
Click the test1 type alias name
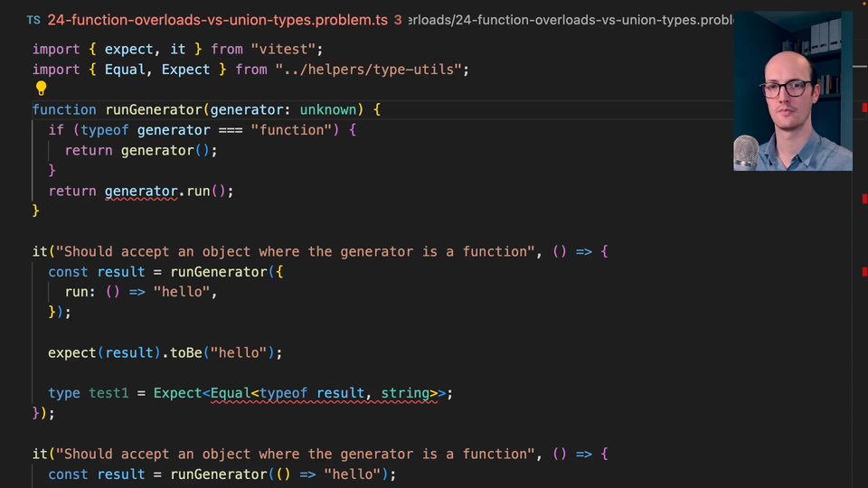[x=108, y=393]
